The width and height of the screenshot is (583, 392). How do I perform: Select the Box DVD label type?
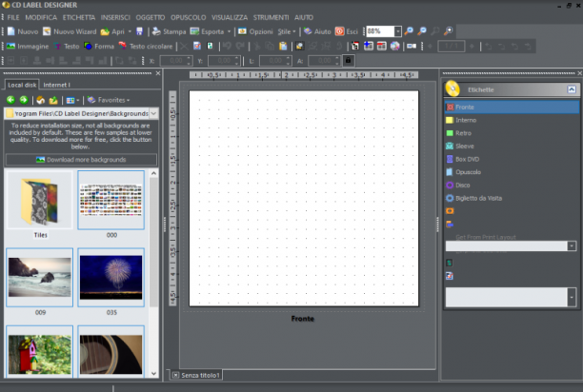coord(512,159)
